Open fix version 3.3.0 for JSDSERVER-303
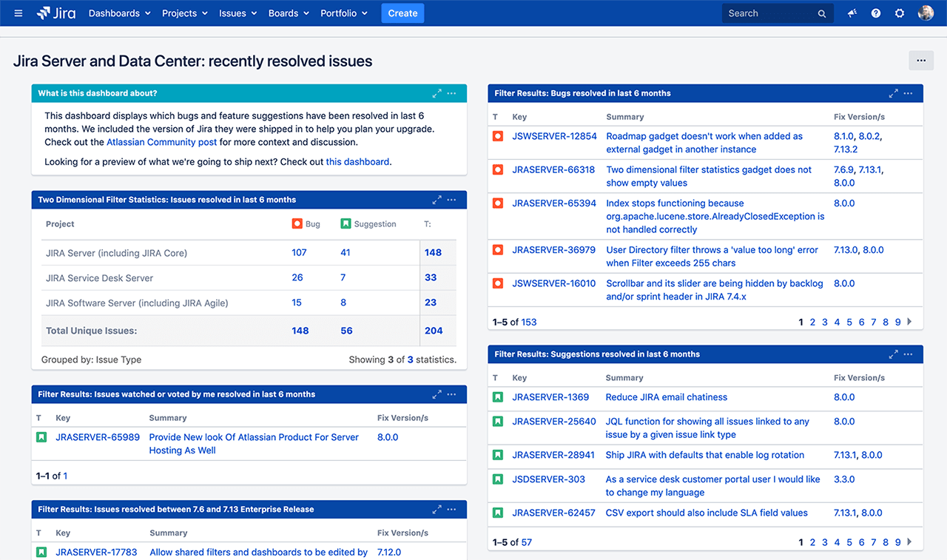Image resolution: width=947 pixels, height=560 pixels. 844,479
